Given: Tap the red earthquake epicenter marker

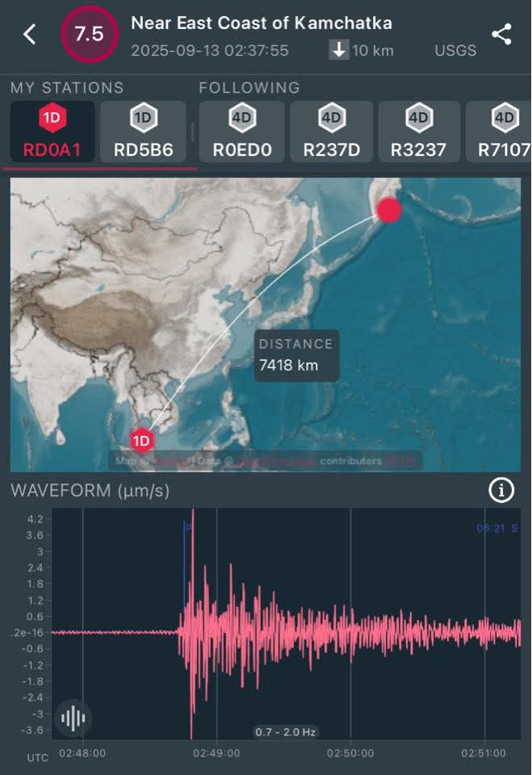Looking at the screenshot, I should 389,210.
